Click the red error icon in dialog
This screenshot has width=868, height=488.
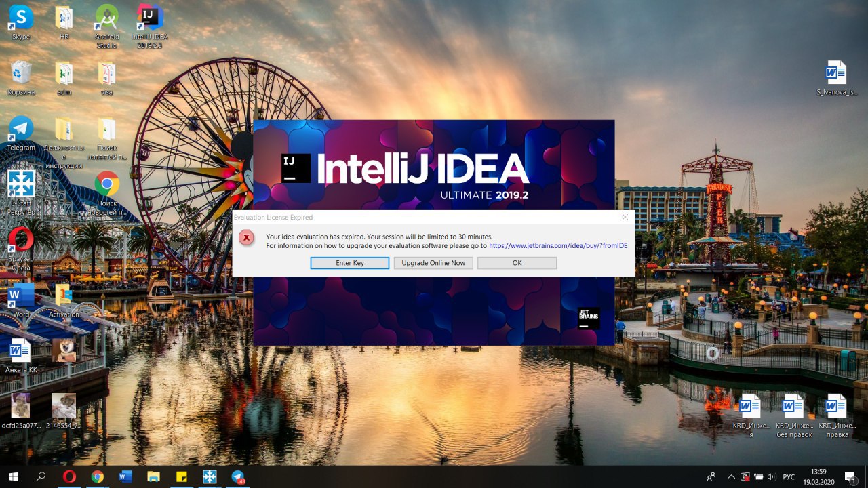click(247, 237)
